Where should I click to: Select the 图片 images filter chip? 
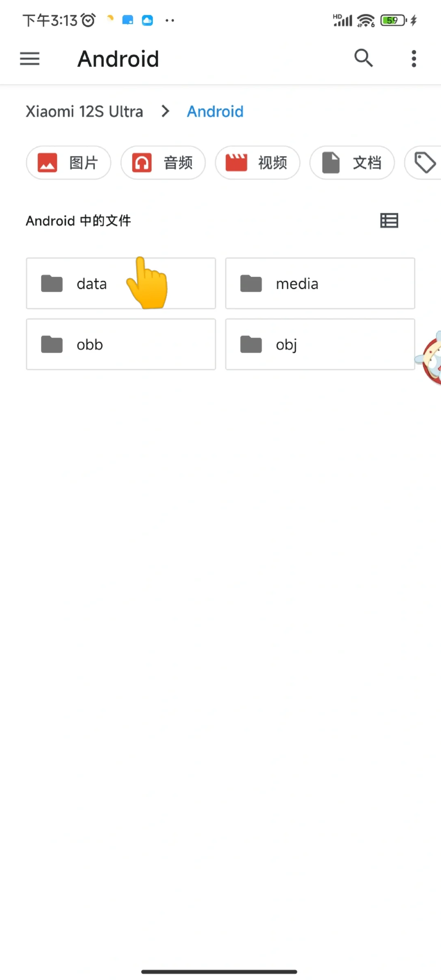[69, 163]
